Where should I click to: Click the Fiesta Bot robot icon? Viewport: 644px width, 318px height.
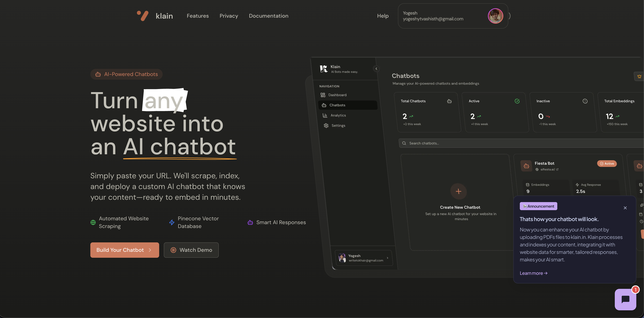click(526, 166)
